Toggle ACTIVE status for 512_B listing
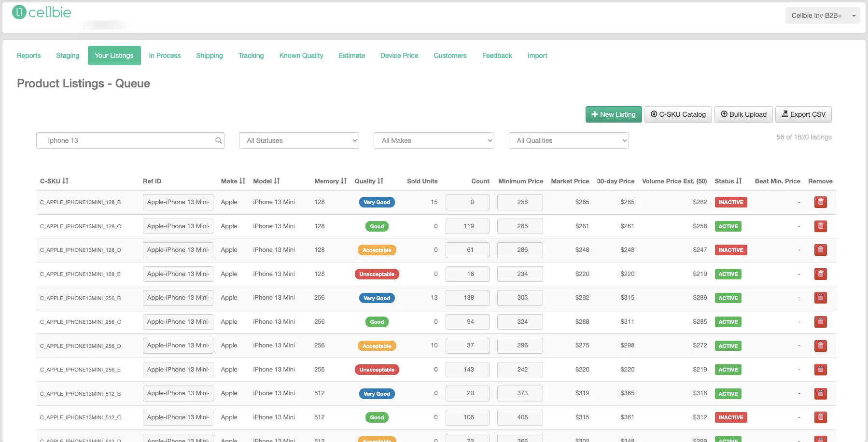Screen dimensions: 868x442 click(x=728, y=394)
